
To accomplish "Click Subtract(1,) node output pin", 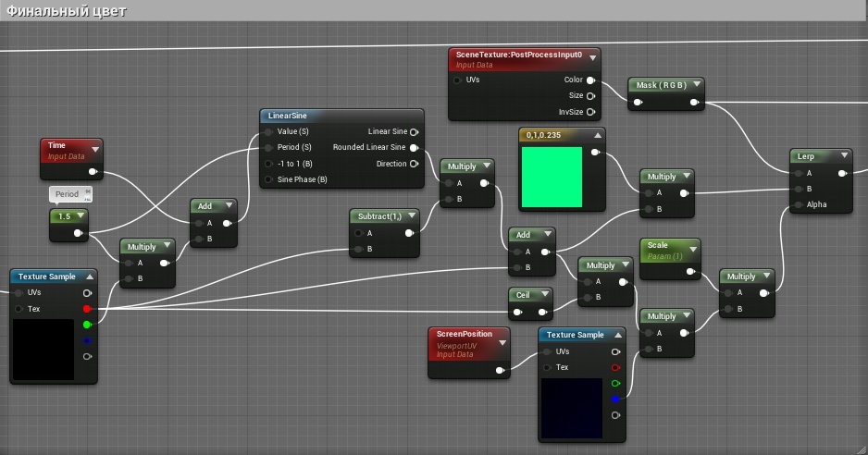I will point(409,233).
